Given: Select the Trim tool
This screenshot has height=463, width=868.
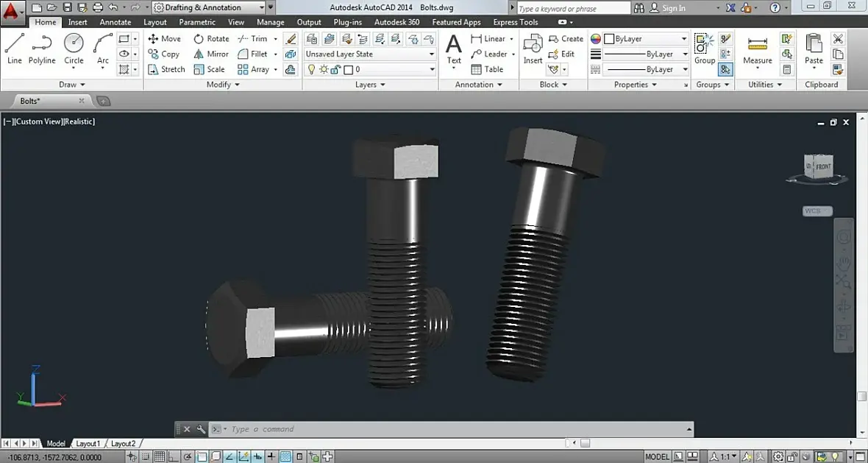Looking at the screenshot, I should coord(252,39).
